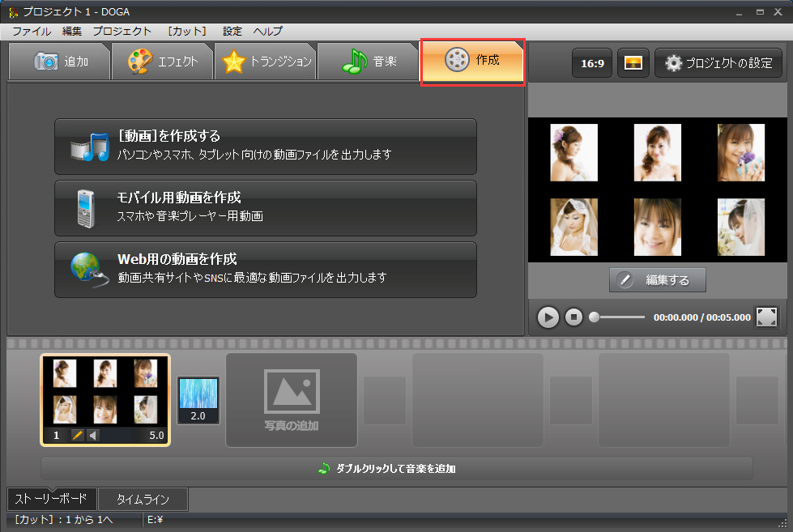Viewport: 793px width, 532px height.
Task: Play the preview with the play button
Action: tap(548, 317)
